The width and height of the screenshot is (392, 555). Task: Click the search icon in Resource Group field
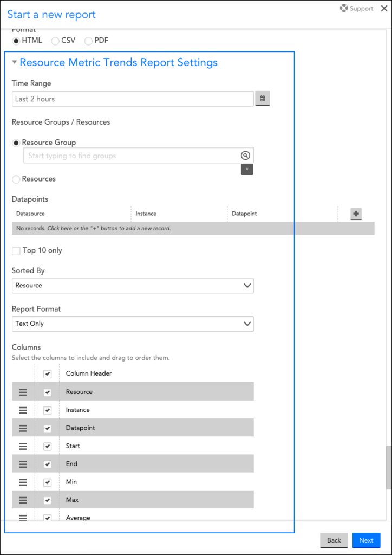[x=245, y=156]
